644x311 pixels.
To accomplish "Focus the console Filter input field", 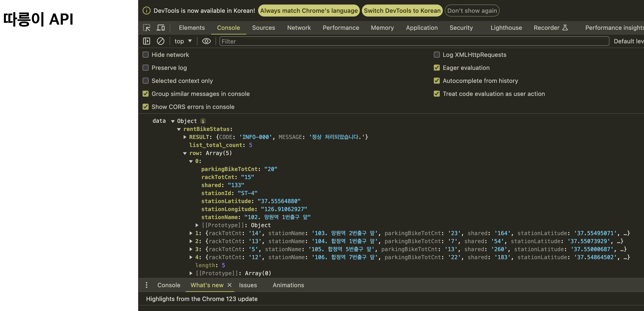I will pos(413,41).
